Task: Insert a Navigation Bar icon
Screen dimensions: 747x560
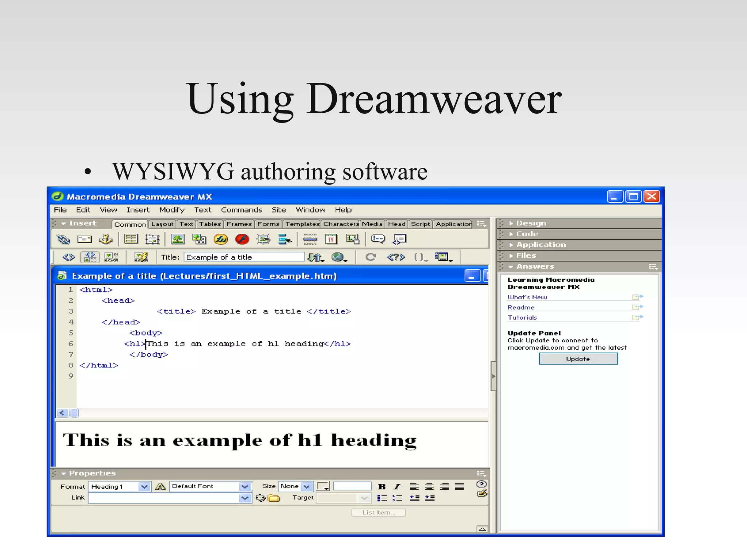Action: point(285,239)
